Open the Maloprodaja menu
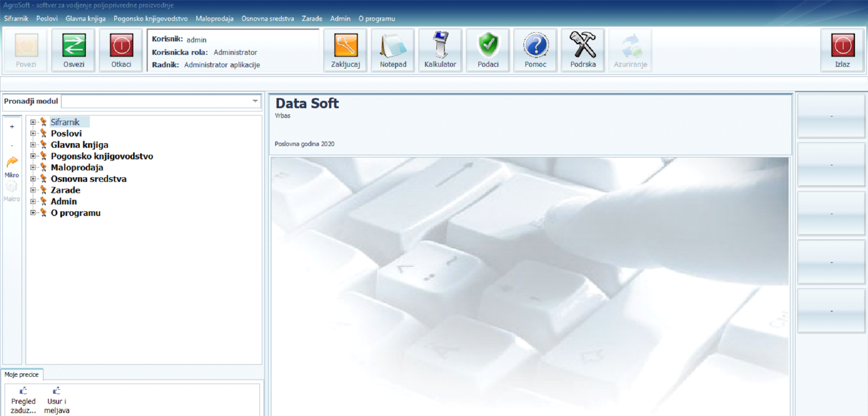The image size is (868, 416). pos(214,18)
